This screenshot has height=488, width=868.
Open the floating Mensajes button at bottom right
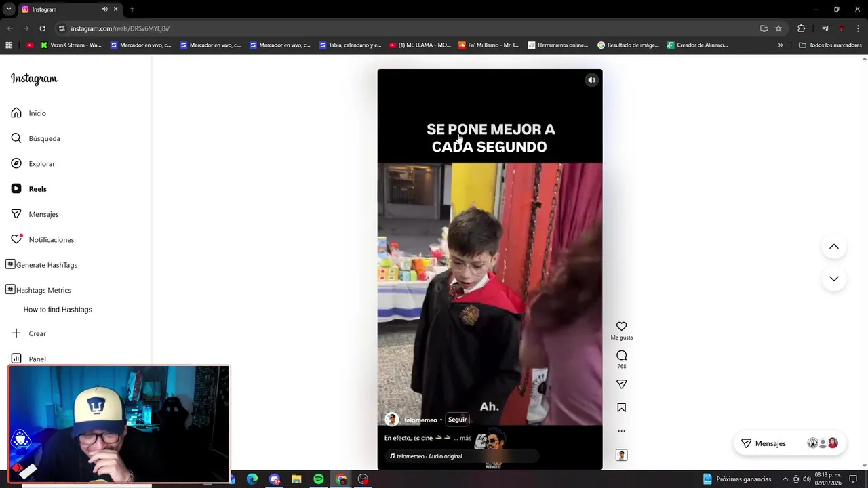click(x=789, y=443)
